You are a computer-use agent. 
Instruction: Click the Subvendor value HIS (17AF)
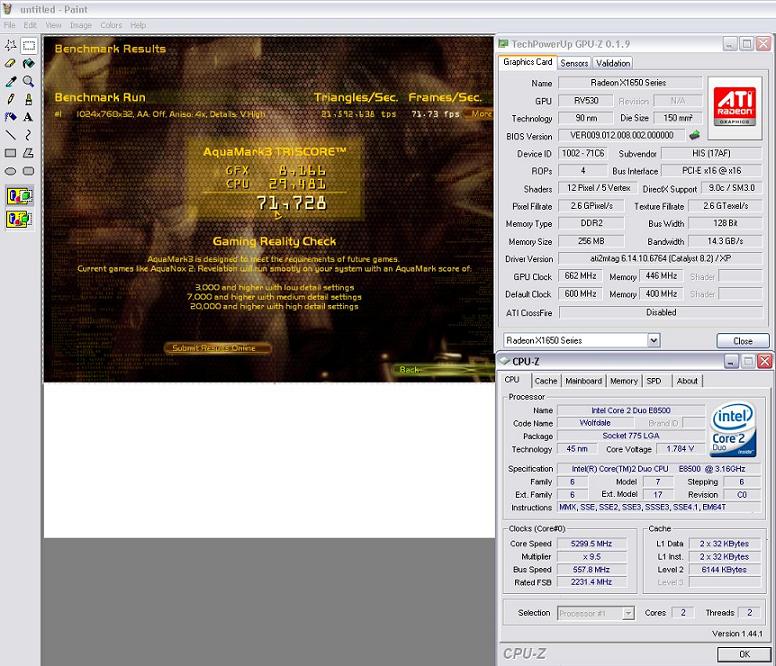[x=711, y=153]
